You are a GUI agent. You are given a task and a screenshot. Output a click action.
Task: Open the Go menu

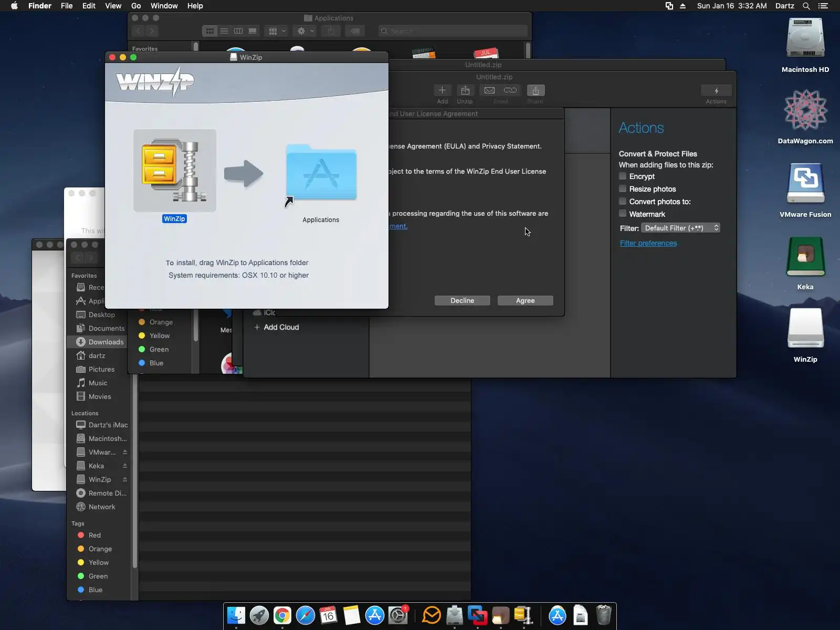pos(136,6)
